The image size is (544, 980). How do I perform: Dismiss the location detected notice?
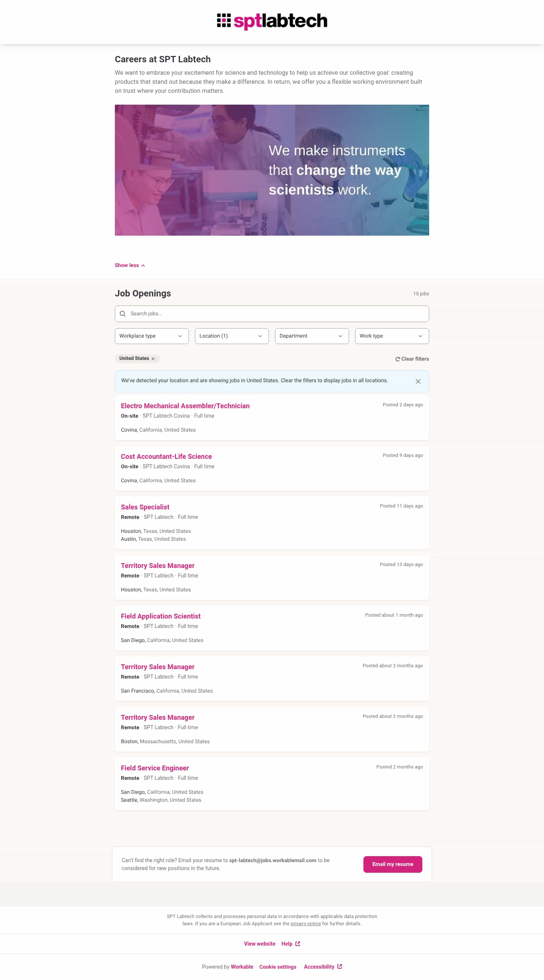point(418,381)
